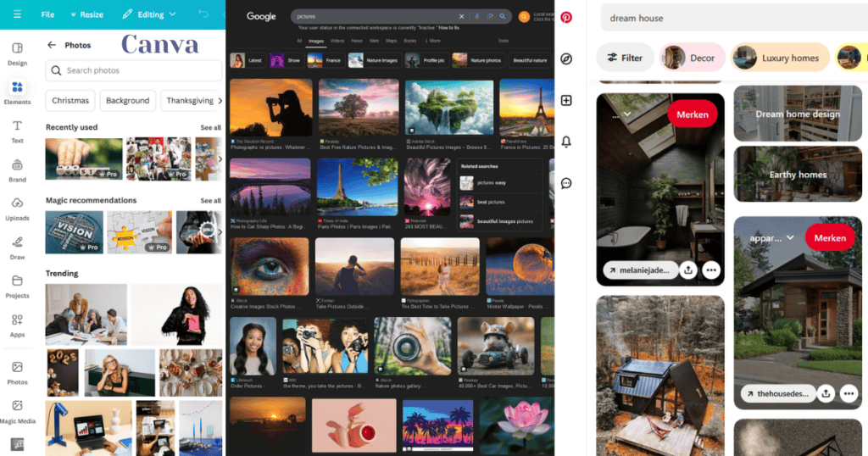The image size is (868, 456).
Task: Switch to the Google Images tab
Action: [x=316, y=41]
